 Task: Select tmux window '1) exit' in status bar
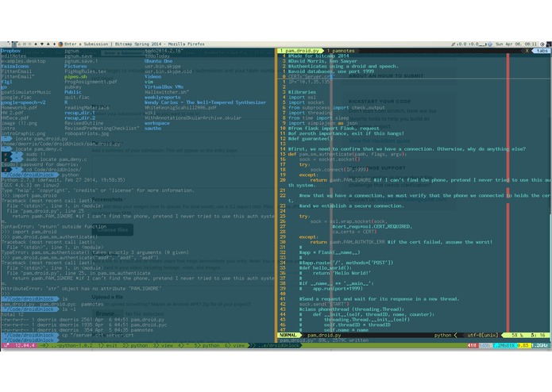click(x=107, y=346)
